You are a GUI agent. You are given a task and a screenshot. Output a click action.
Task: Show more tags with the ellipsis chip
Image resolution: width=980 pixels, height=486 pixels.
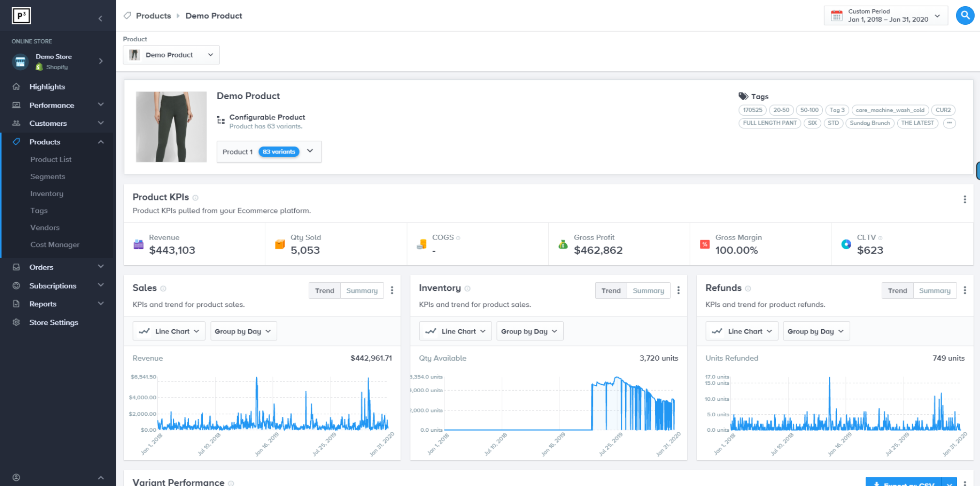(x=950, y=123)
